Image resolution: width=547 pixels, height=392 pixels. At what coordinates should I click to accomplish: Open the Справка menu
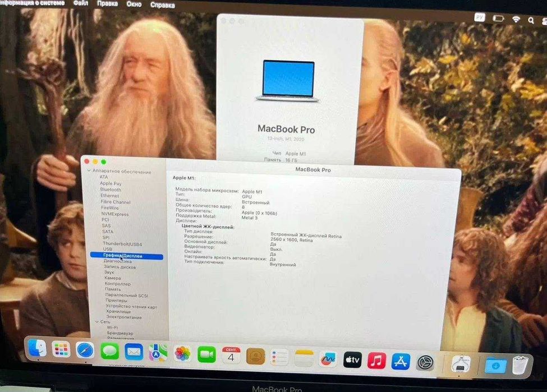point(163,5)
